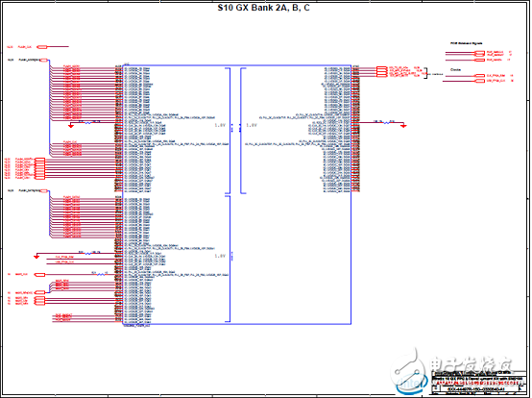Select the ground symbol left of the lower bank
The width and height of the screenshot is (532, 398).
[36, 257]
